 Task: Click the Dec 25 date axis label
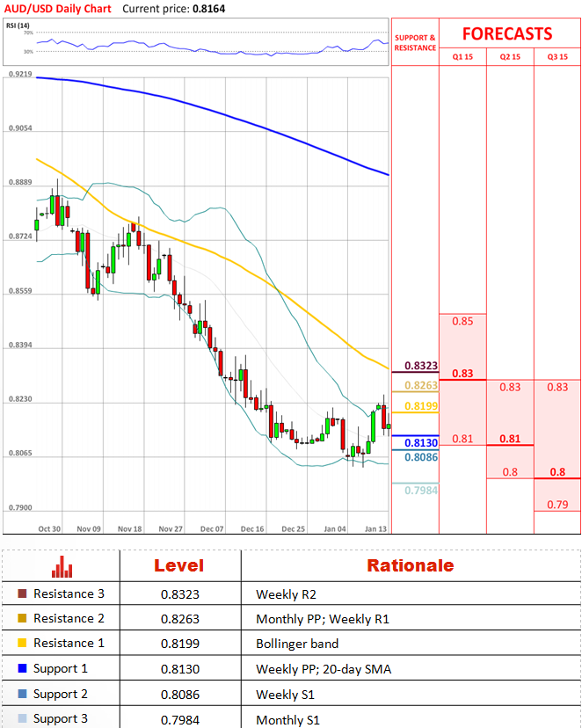tap(294, 528)
